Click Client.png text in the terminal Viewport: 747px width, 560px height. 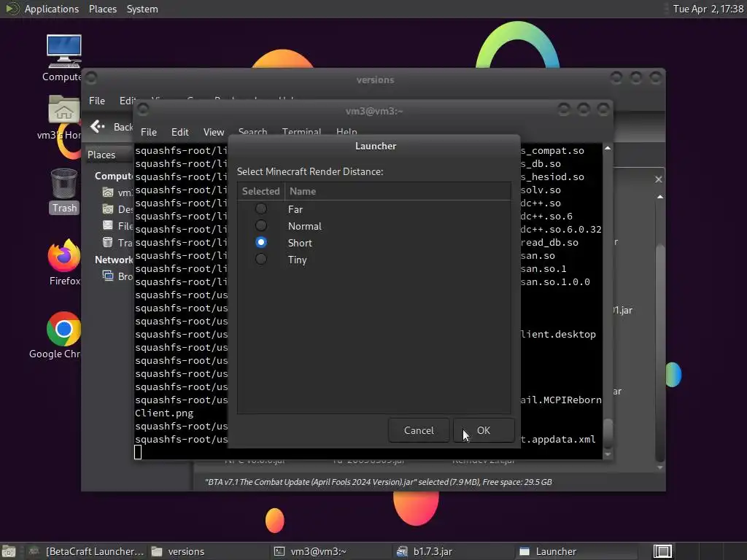click(164, 413)
